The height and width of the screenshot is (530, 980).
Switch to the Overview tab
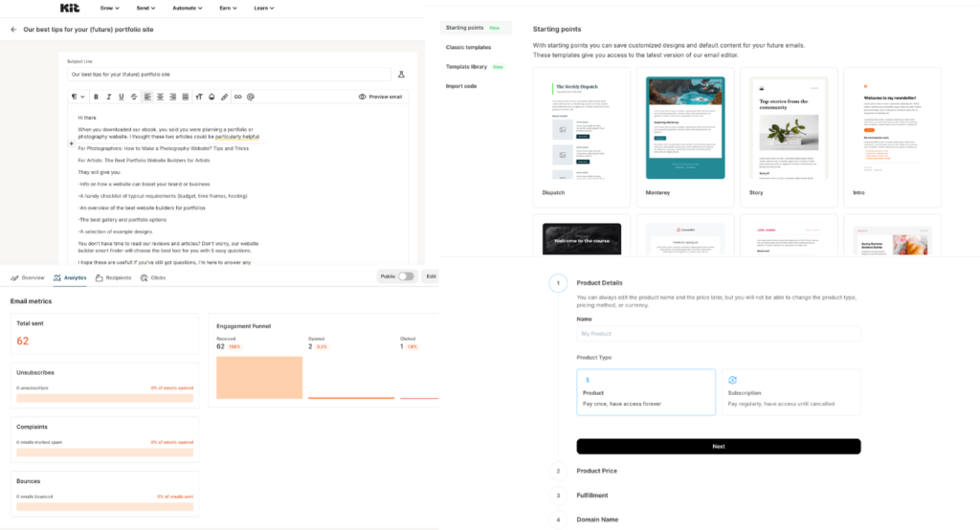coord(28,277)
